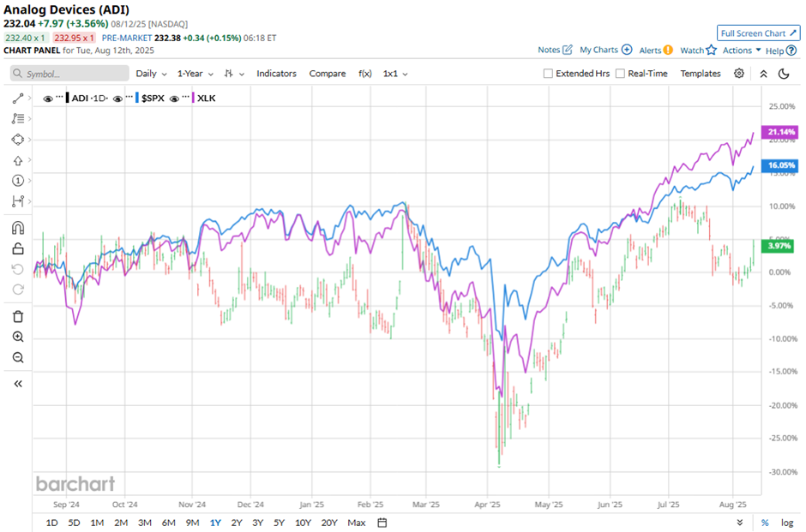This screenshot has width=806, height=532.
Task: Expand trend line tool options arrow
Action: point(29,98)
